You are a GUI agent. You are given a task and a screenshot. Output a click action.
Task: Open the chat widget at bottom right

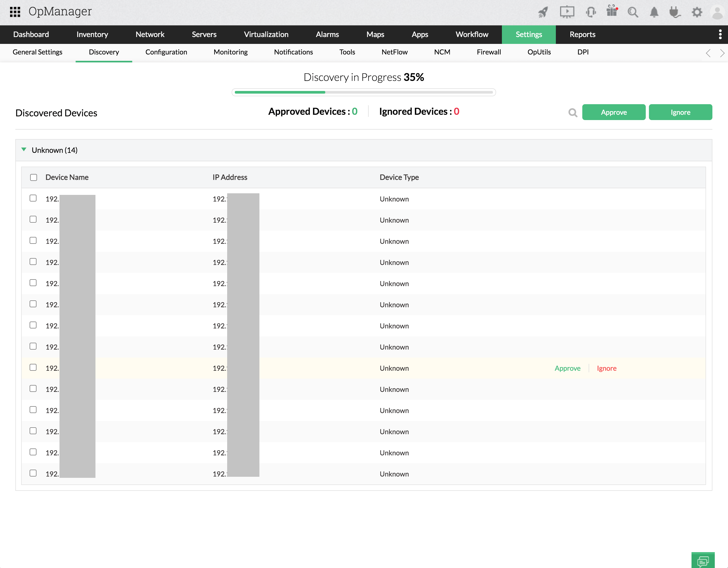[703, 561]
